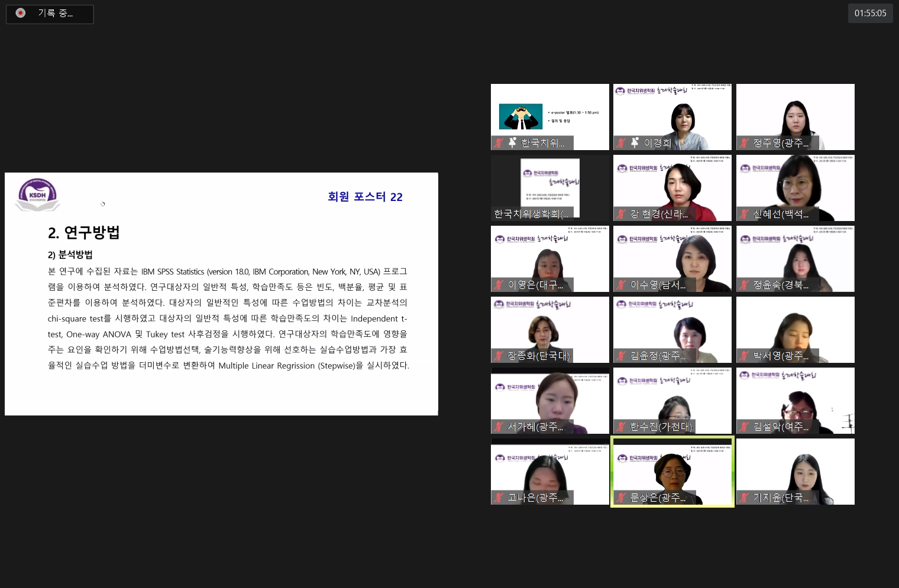Select the 한수진(가천대) participant video tile

click(x=672, y=400)
